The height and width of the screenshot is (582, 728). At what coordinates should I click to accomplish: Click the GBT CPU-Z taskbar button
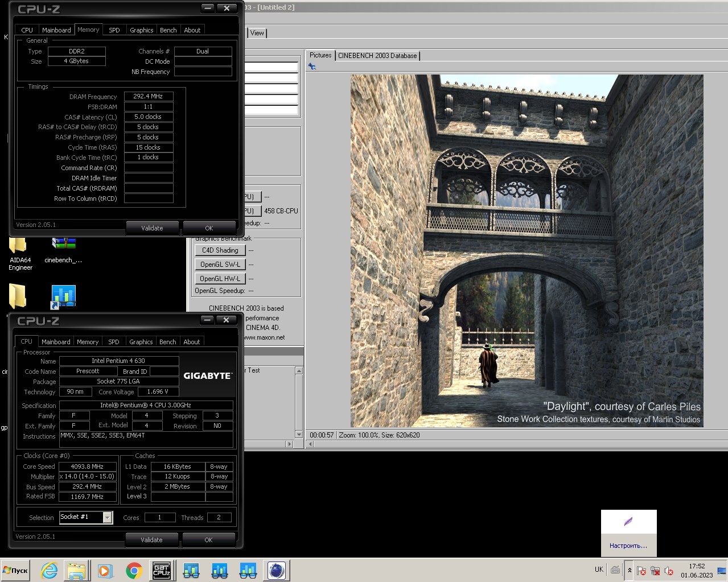tap(162, 570)
